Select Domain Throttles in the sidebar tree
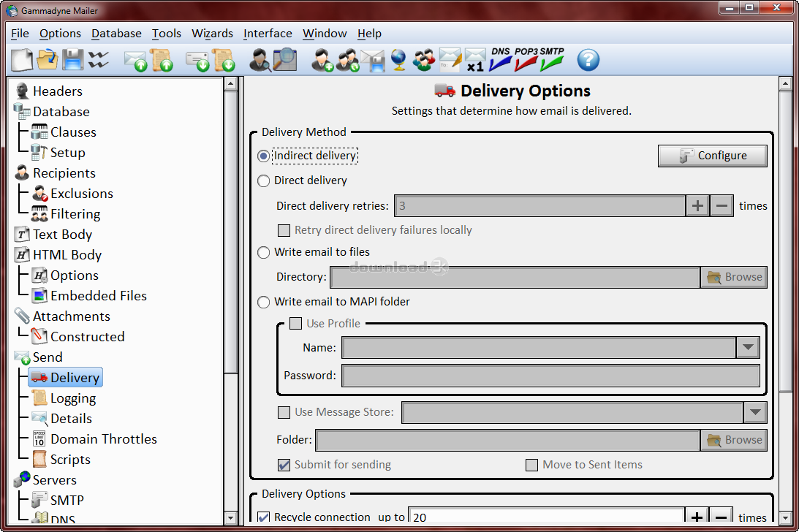This screenshot has height=532, width=799. point(103,439)
